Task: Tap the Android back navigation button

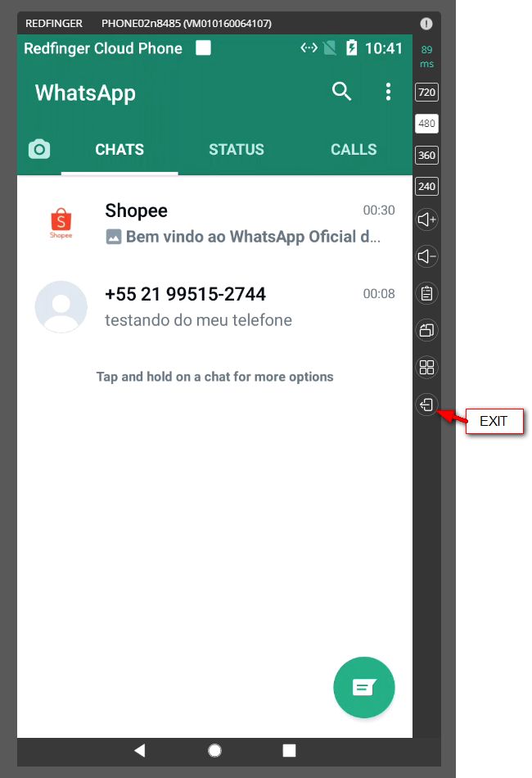Action: (140, 750)
